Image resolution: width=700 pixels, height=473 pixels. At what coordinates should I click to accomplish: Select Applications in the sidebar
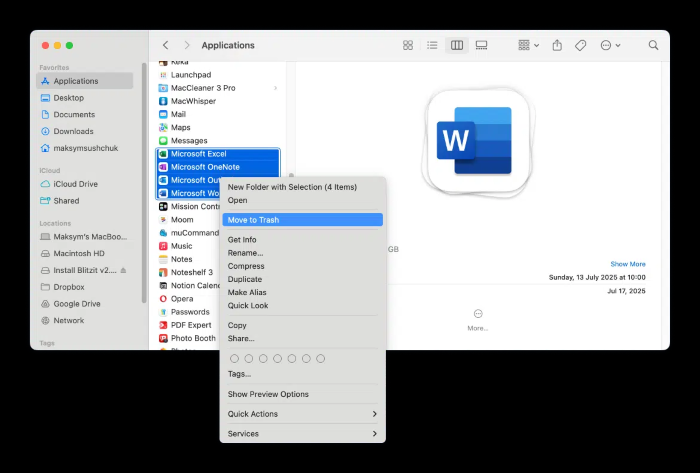[84, 81]
